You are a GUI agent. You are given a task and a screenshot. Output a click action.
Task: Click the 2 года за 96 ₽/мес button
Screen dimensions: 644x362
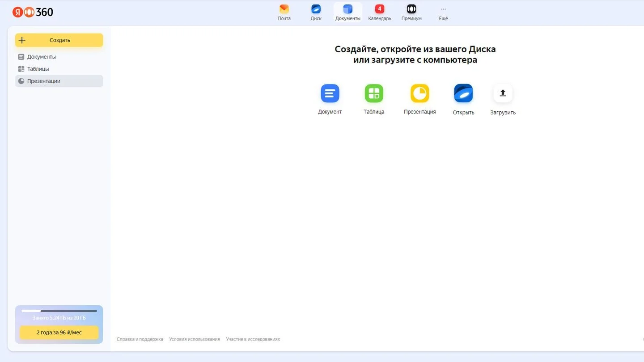click(x=59, y=333)
